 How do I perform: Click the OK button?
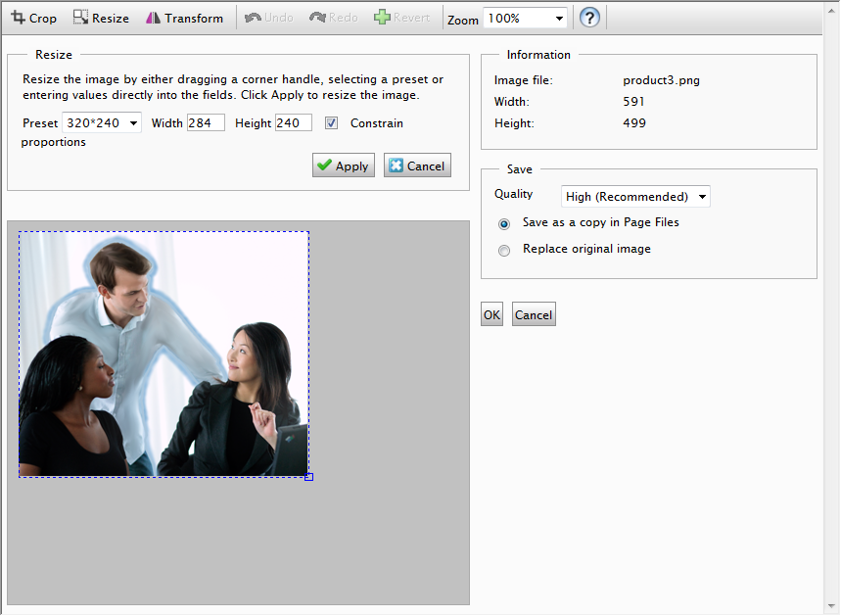491,314
